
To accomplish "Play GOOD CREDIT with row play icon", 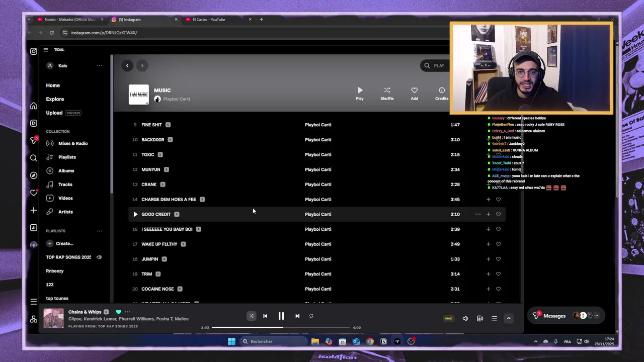I will 135,214.
